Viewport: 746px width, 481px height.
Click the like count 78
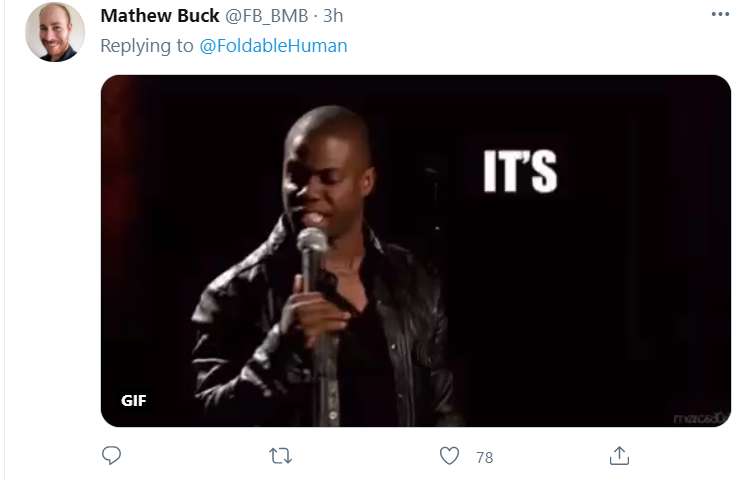point(484,457)
